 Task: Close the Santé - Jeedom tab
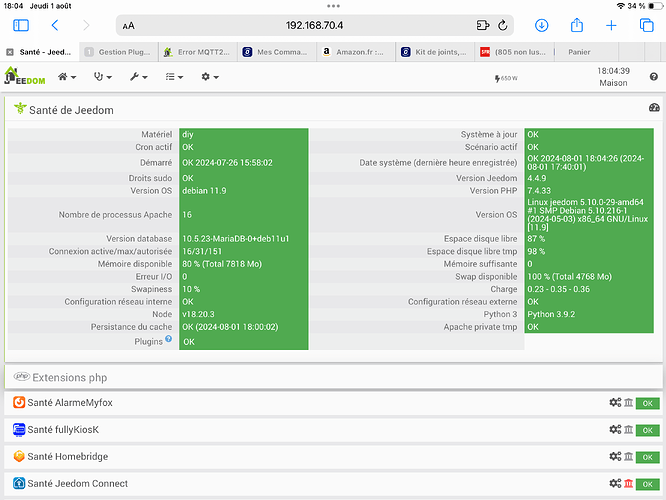point(10,52)
